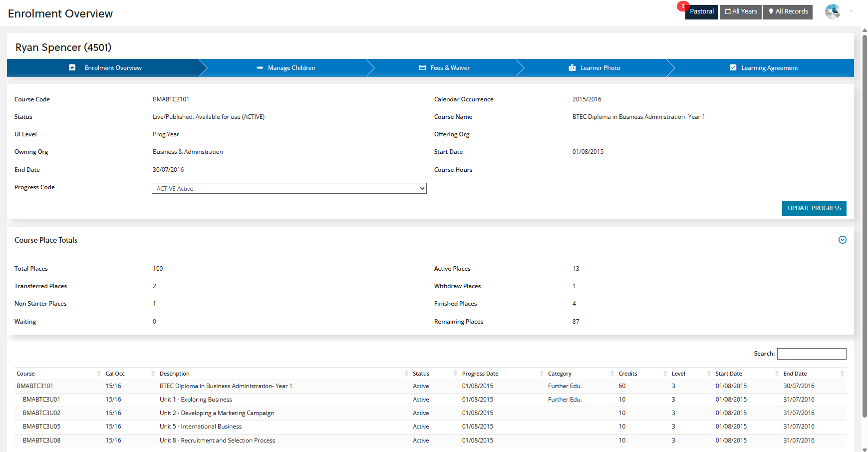
Task: Click into the table Search field
Action: (811, 354)
